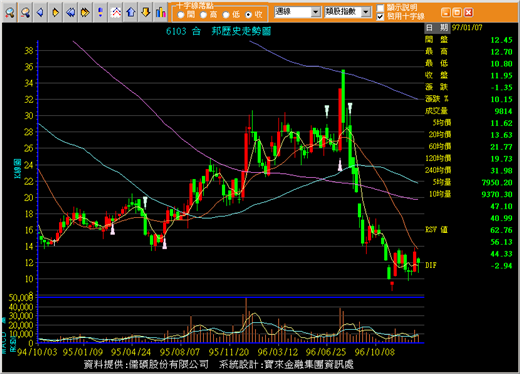
Task: Select the 高 crosshair radio button
Action: point(204,15)
